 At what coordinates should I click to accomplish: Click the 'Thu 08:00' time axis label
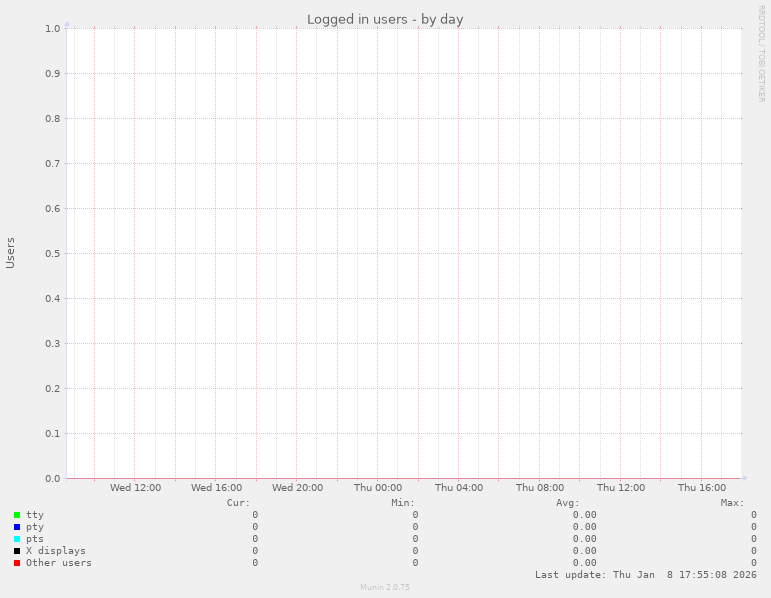tap(540, 488)
